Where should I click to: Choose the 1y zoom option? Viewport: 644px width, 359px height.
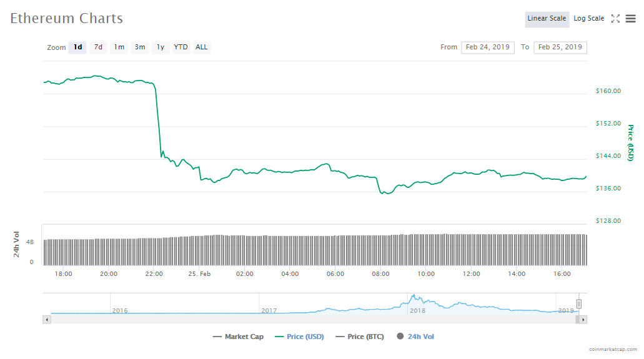(161, 47)
